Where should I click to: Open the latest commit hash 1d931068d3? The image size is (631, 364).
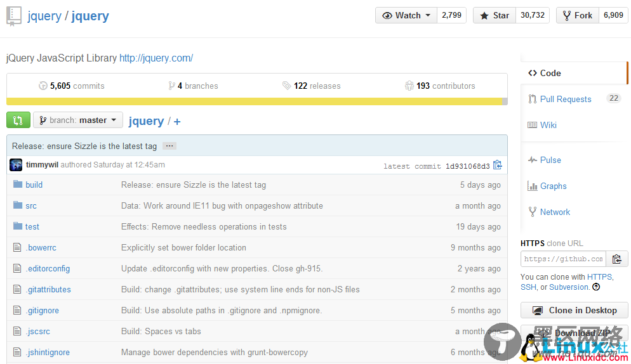pos(468,166)
